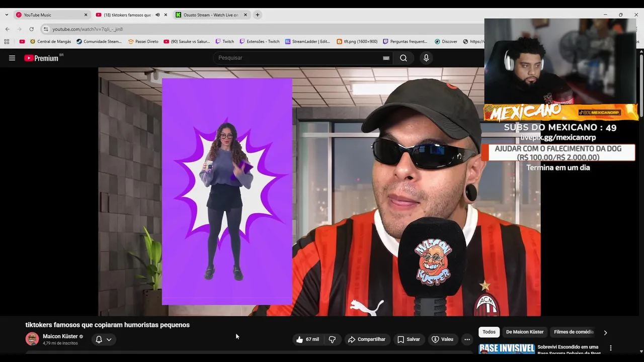The image size is (644, 362).
Task: Open the three-dot more actions menu
Action: [x=467, y=339]
